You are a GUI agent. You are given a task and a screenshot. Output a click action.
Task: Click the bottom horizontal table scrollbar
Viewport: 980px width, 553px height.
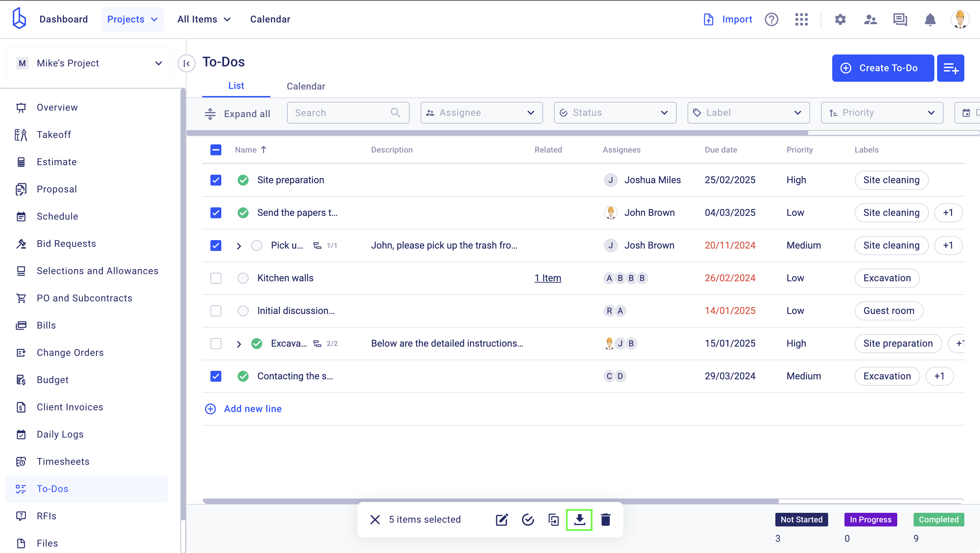click(x=491, y=501)
